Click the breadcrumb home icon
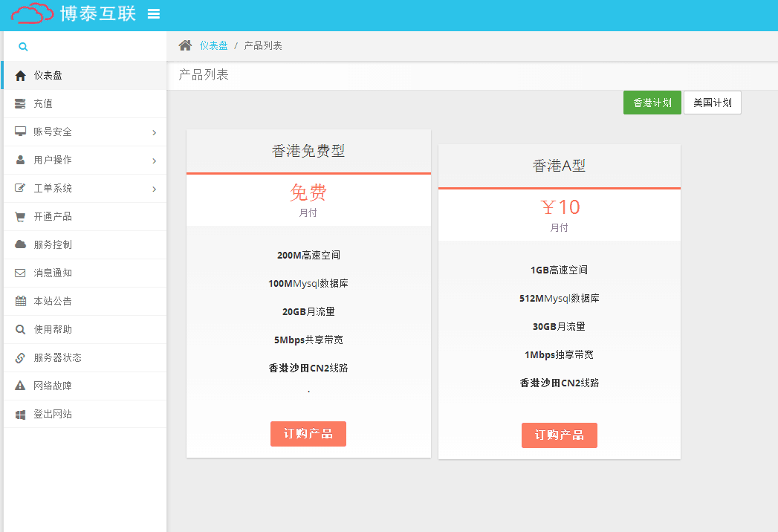Screen dimensions: 778x532 185,45
